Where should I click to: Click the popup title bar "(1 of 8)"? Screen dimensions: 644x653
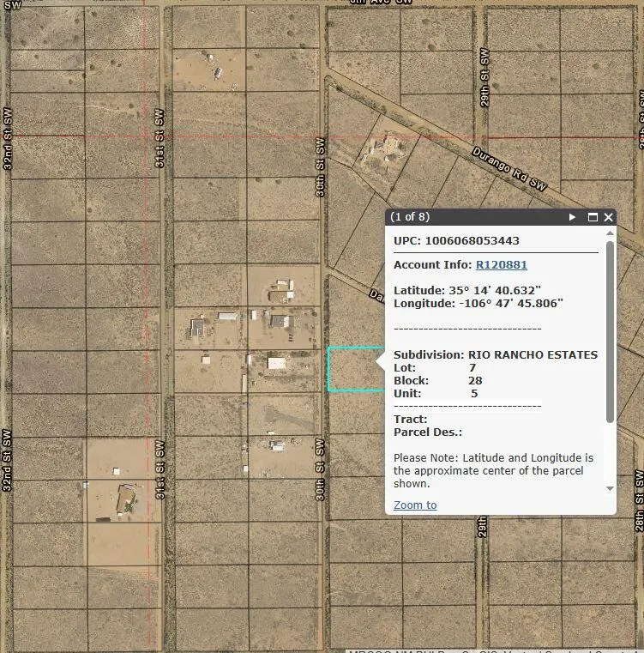tap(410, 217)
